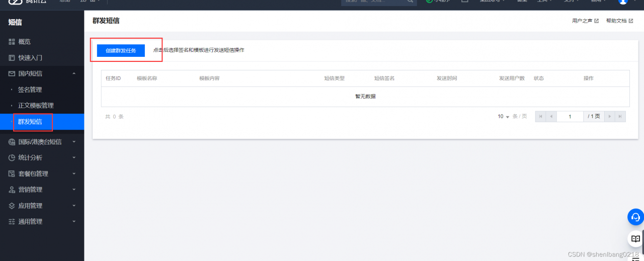The image size is (644, 261).
Task: Click the 国际/港澳台短信 globe icon
Action: [x=12, y=142]
